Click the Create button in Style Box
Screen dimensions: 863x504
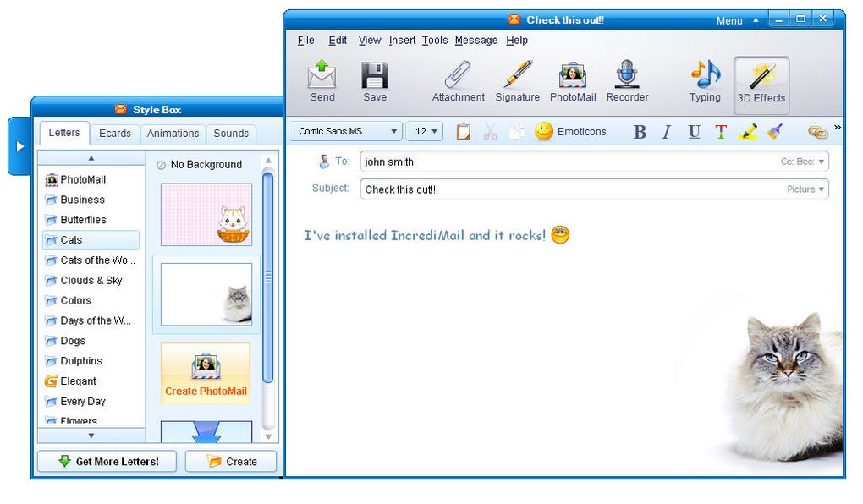coord(231,461)
